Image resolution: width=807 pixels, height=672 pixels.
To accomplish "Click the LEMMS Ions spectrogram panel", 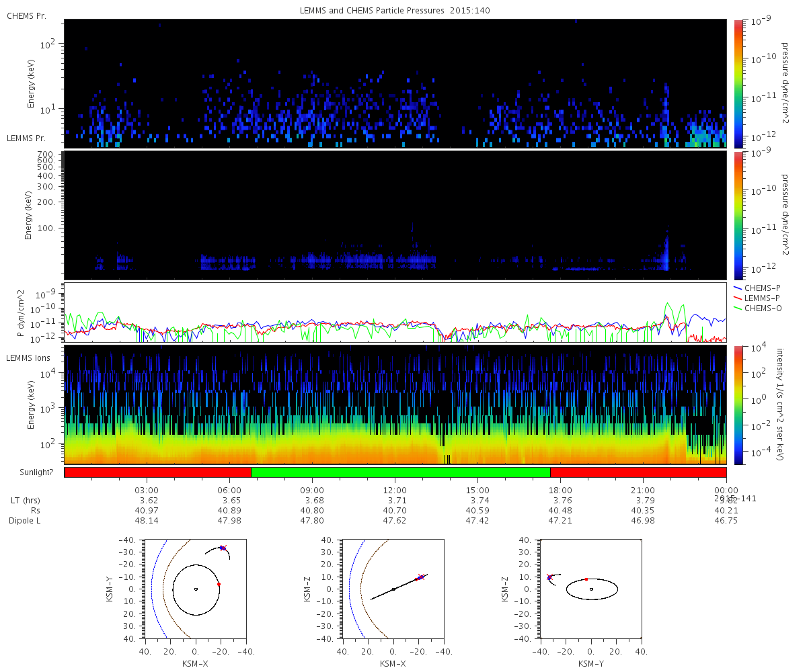I will coord(395,405).
